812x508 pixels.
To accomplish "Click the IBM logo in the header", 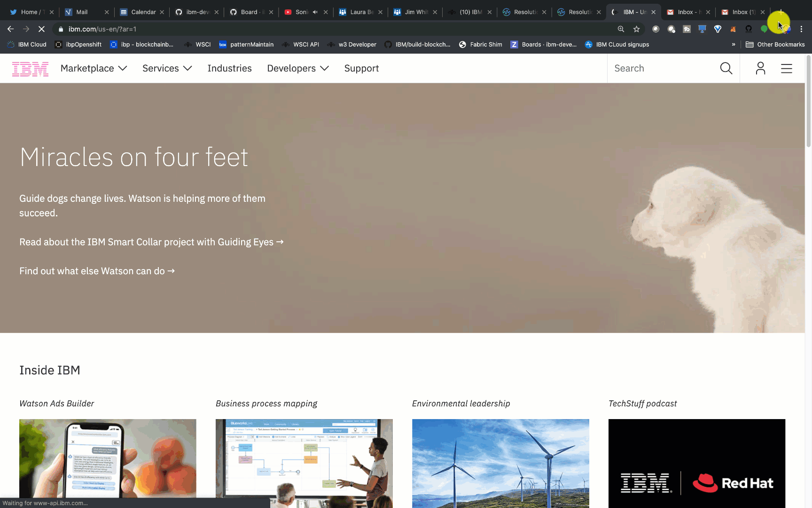I will (x=30, y=69).
